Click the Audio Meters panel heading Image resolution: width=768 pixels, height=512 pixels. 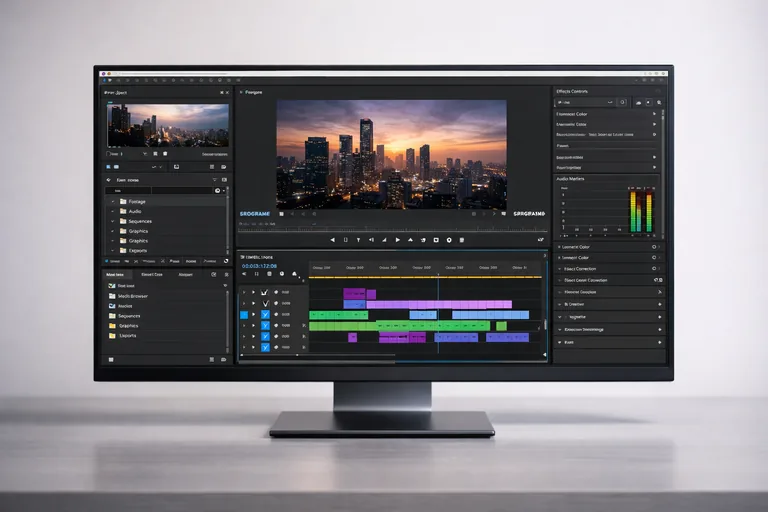[x=570, y=179]
